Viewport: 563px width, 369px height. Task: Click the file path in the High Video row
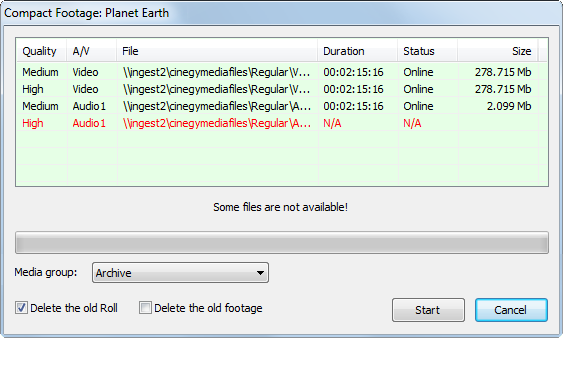217,89
